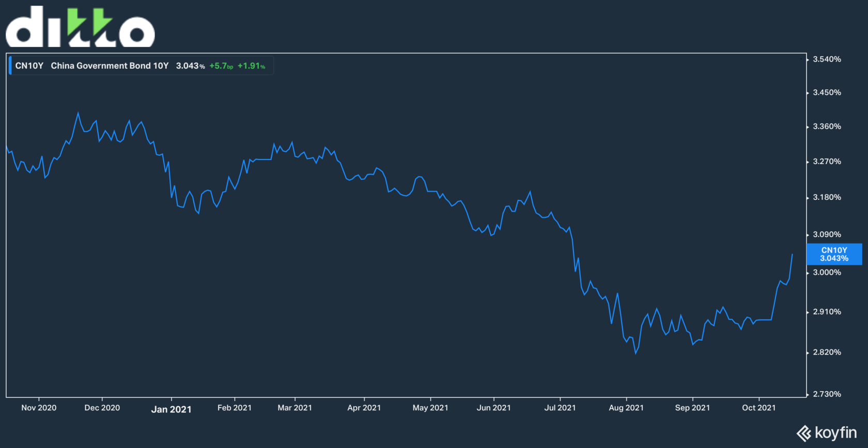Screen dimensions: 868x448
Task: Click the Feb 2021 x-axis label
Action: pos(235,408)
